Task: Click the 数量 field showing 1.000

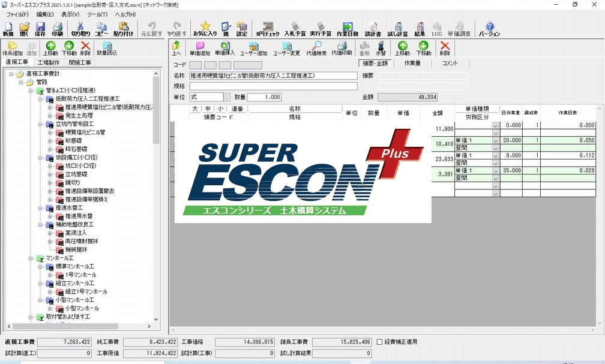Action: 264,97
